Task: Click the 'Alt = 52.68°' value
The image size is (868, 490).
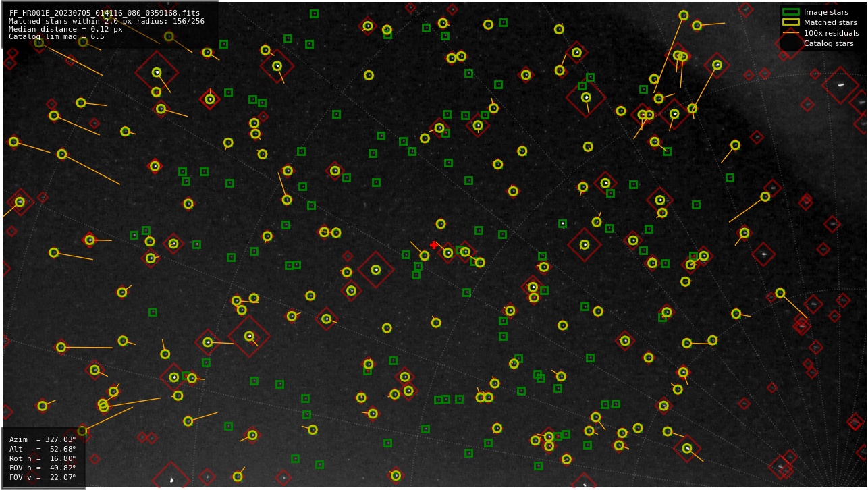Action: pos(43,449)
